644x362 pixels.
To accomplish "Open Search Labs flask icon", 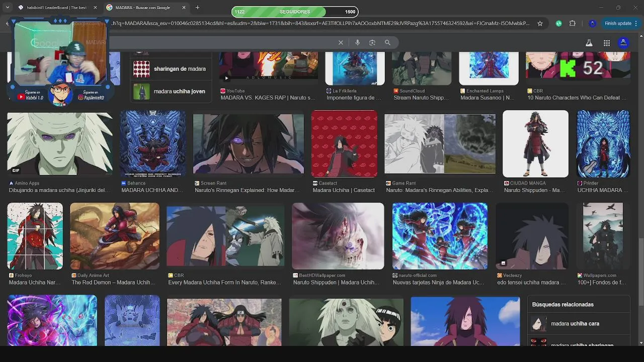I will point(589,43).
